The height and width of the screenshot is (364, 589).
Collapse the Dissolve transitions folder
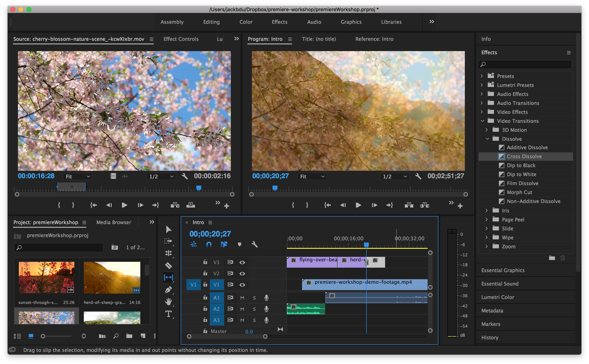click(487, 139)
